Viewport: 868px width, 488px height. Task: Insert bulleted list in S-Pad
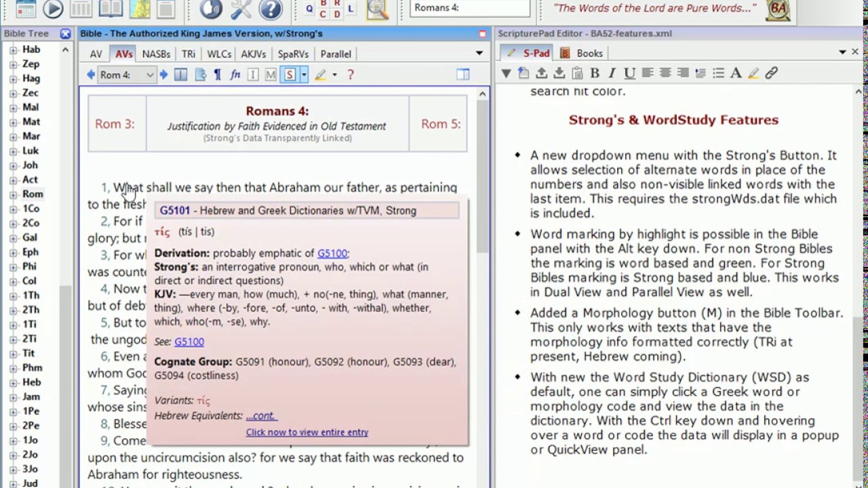pos(718,73)
